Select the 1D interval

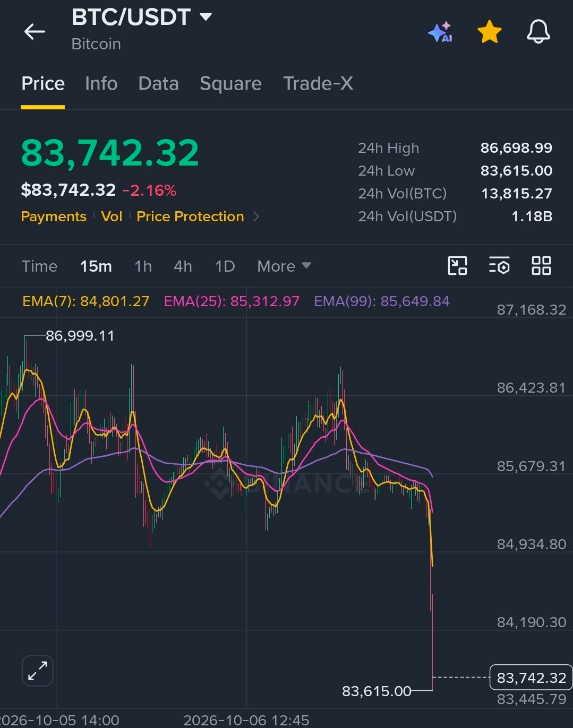click(x=225, y=266)
